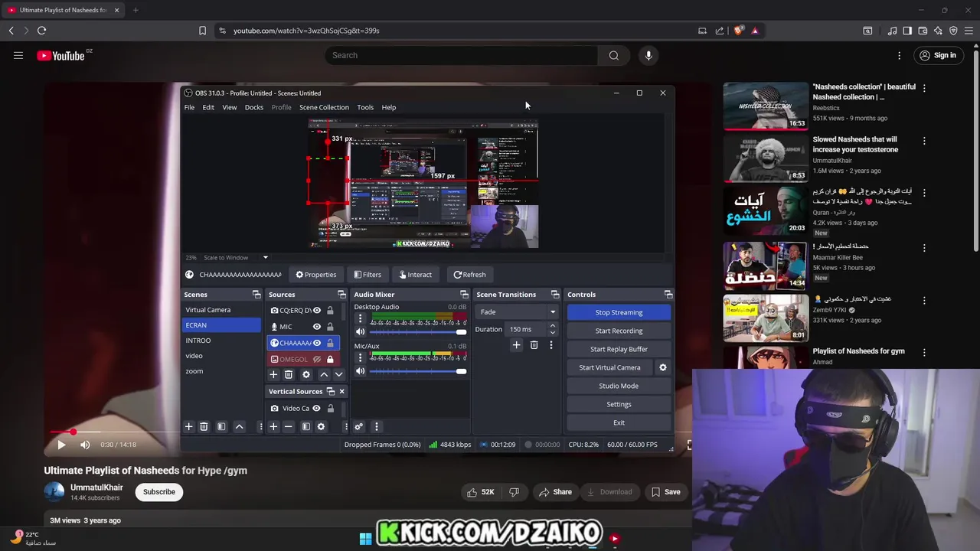This screenshot has height=551, width=980.
Task: Focus the YouTube Search field
Action: [461, 55]
